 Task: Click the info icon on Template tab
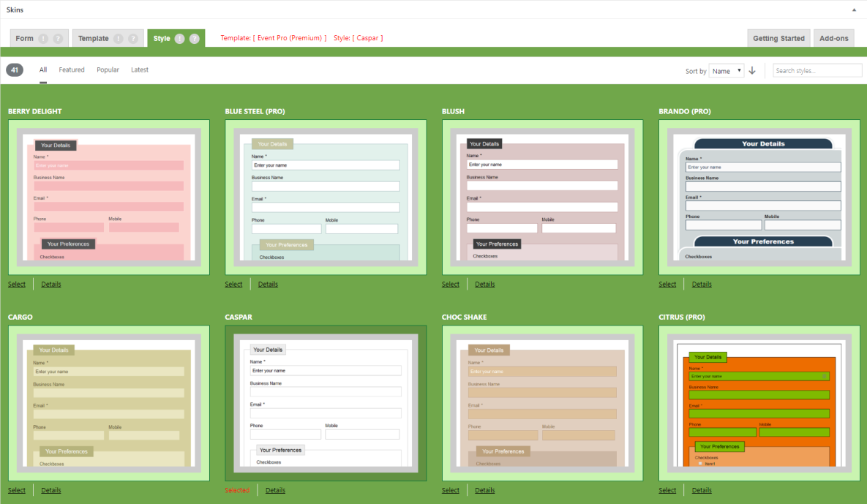pos(119,39)
